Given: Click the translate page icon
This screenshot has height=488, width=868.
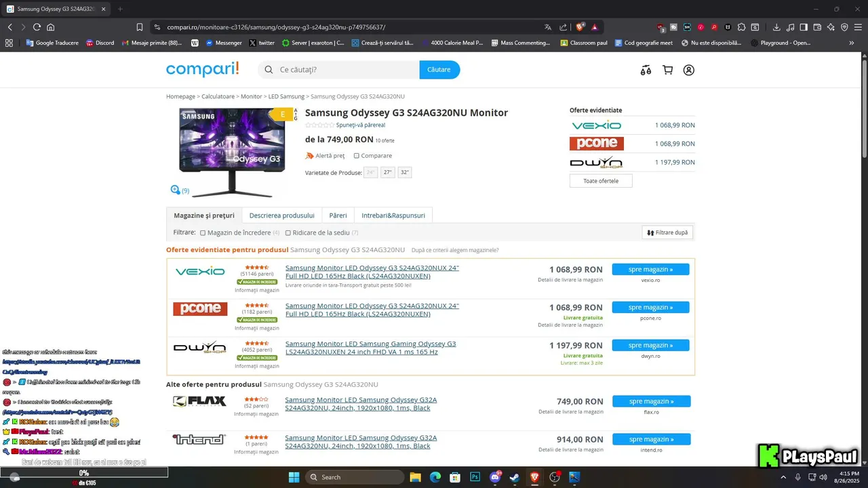Looking at the screenshot, I should click(548, 27).
